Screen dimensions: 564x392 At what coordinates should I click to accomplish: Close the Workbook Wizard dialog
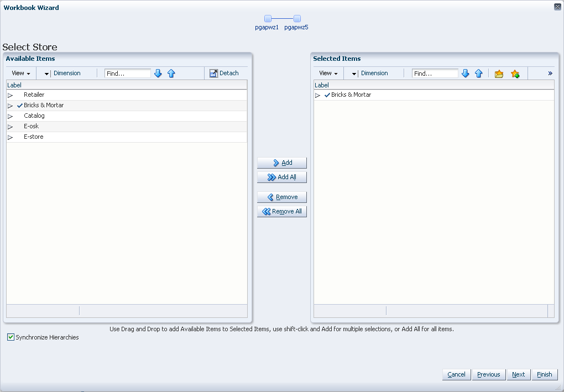(x=557, y=7)
